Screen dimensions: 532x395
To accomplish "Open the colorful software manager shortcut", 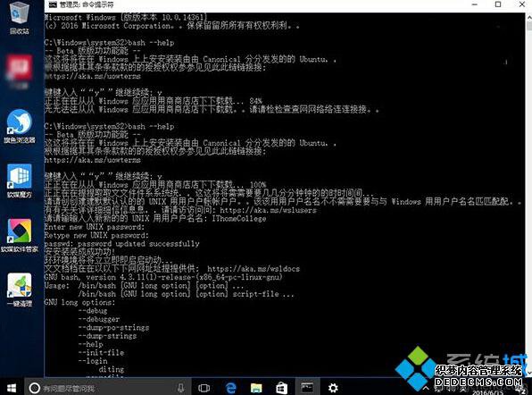I will coord(20,236).
